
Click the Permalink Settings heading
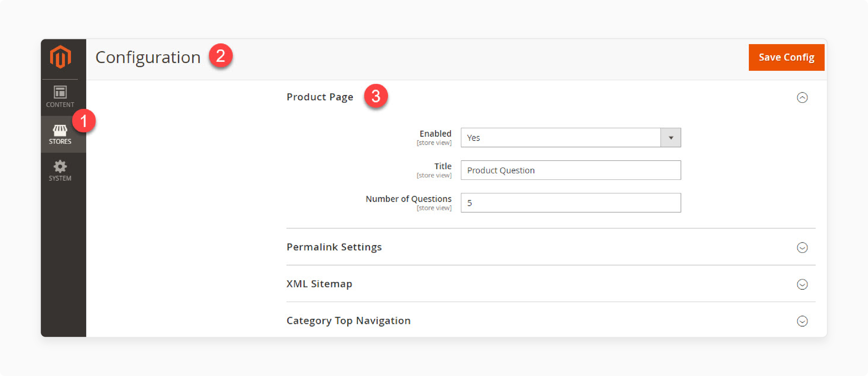pyautogui.click(x=334, y=247)
